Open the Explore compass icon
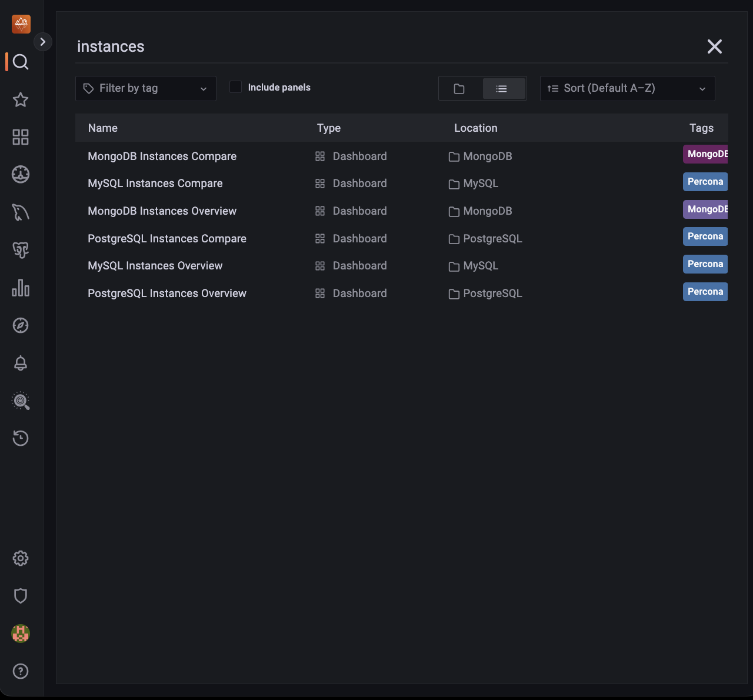 (x=21, y=325)
